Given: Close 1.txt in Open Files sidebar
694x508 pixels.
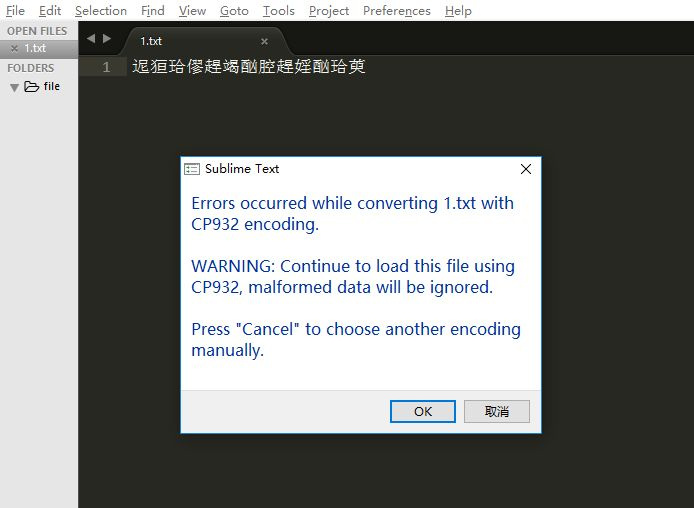Looking at the screenshot, I should tap(14, 49).
